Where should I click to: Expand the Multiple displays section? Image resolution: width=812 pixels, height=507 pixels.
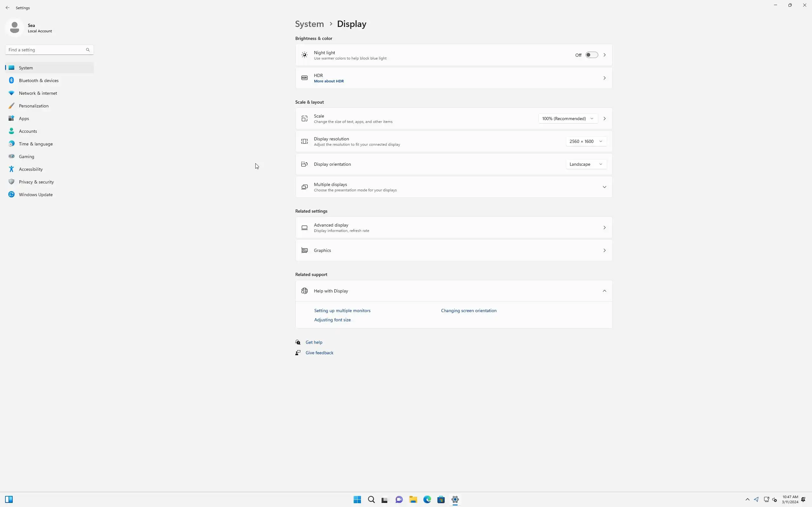click(604, 187)
